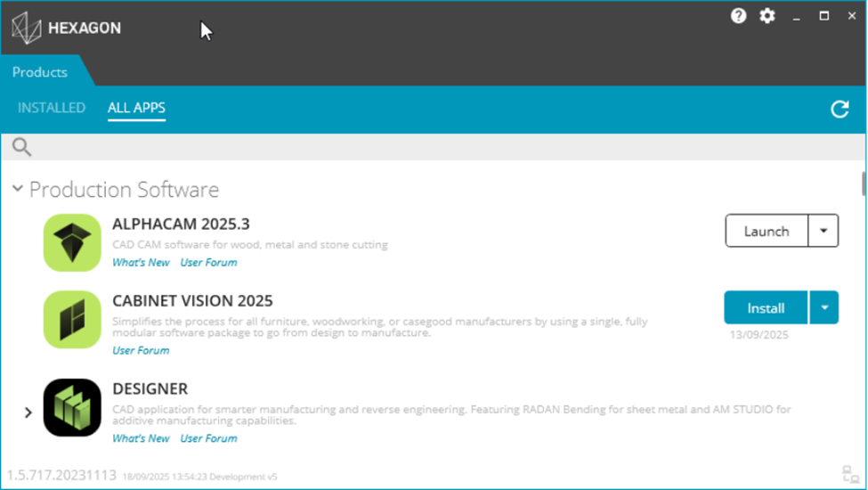The width and height of the screenshot is (868, 490).
Task: Switch to the INSTALLED tab
Action: click(x=52, y=108)
